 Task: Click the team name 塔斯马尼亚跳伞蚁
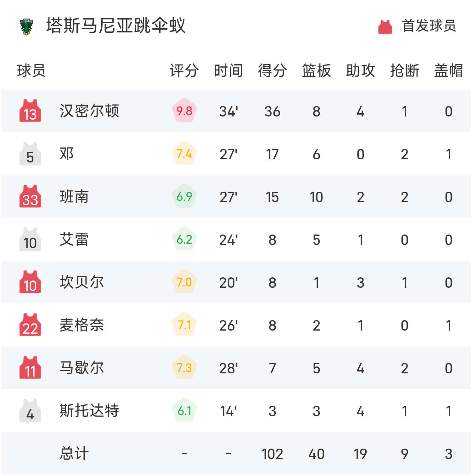[x=116, y=26]
